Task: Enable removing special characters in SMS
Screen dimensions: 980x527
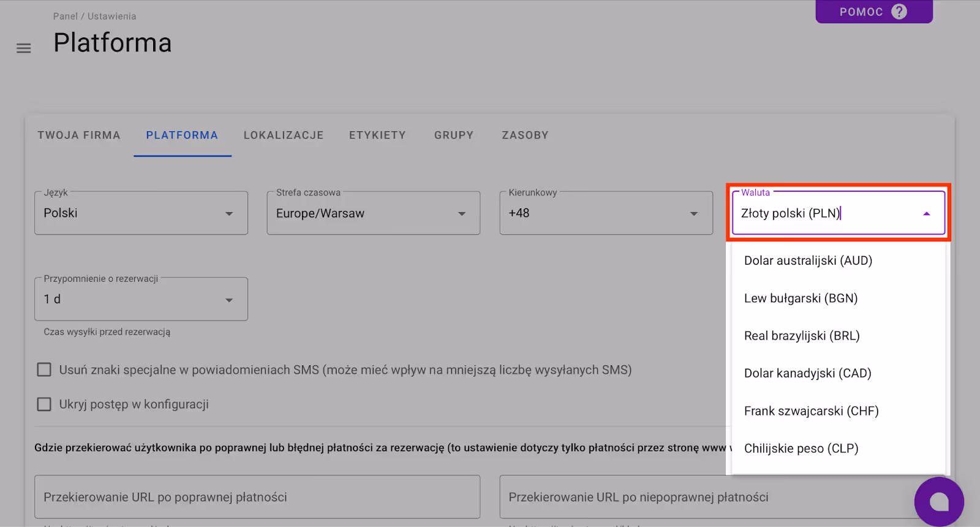Action: 44,370
